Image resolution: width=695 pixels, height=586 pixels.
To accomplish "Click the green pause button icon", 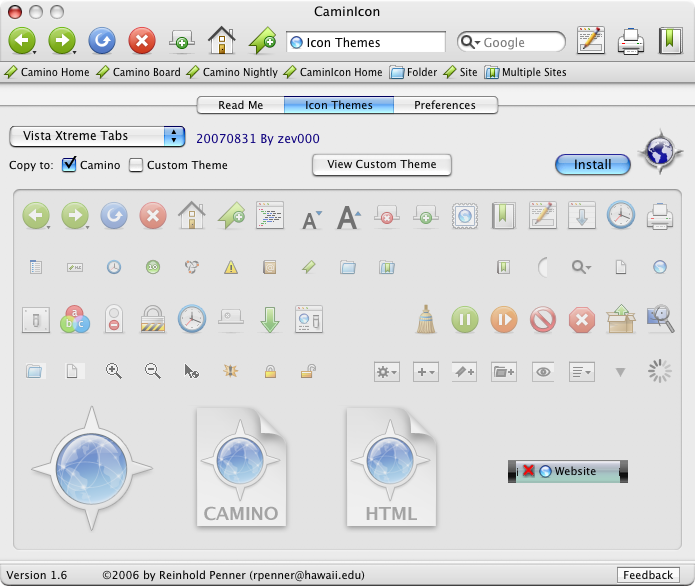I will click(465, 319).
